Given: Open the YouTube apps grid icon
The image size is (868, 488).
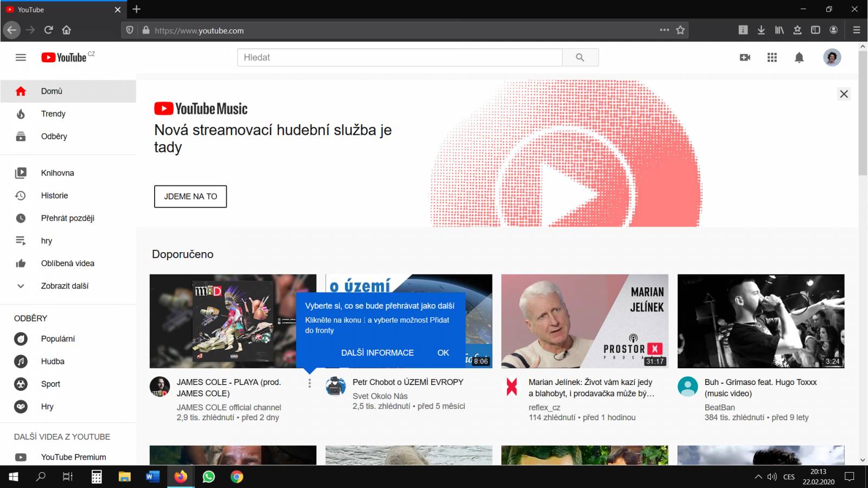Looking at the screenshot, I should point(772,57).
